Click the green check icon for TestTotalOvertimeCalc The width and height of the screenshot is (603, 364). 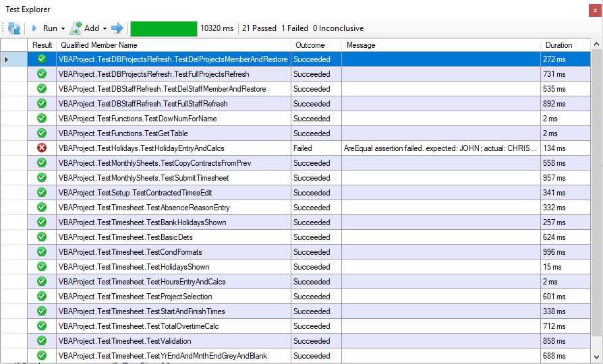coord(42,326)
